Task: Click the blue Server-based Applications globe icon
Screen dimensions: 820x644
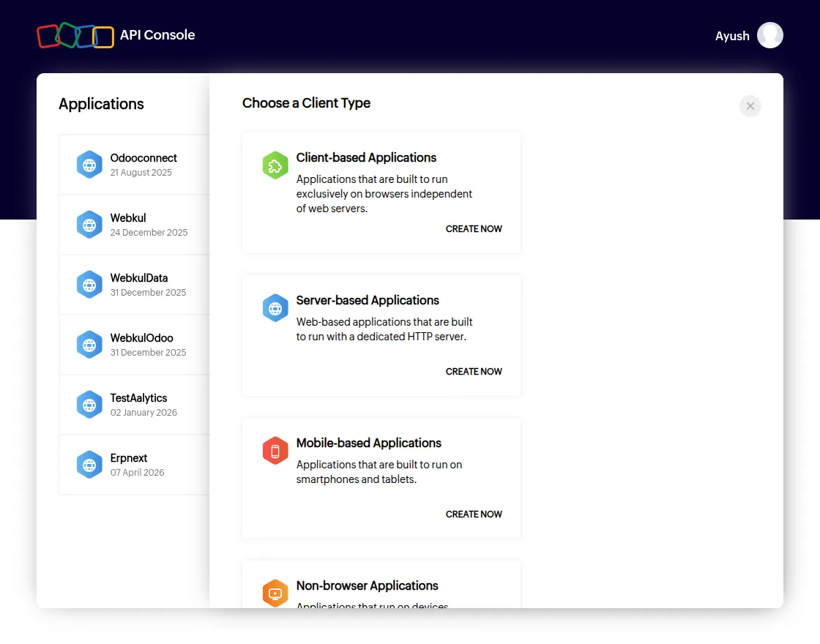Action: click(x=275, y=308)
